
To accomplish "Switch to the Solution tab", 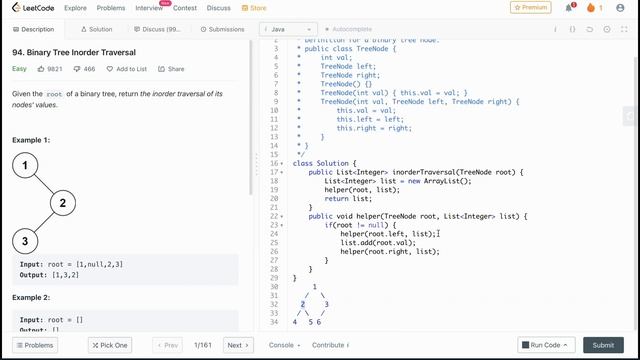I will [x=96, y=29].
